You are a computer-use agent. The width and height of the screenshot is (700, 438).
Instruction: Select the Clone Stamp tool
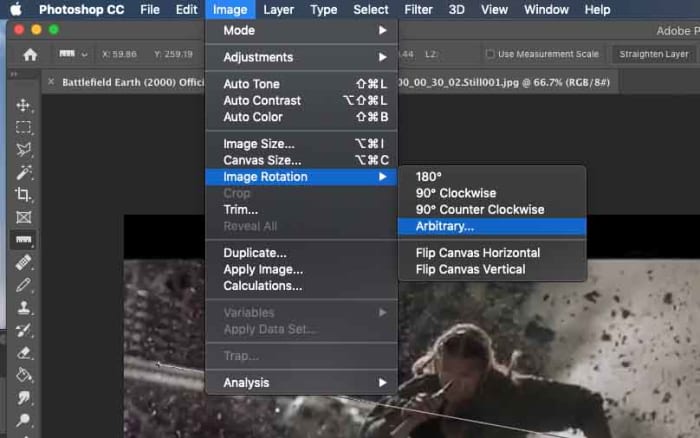(x=23, y=308)
